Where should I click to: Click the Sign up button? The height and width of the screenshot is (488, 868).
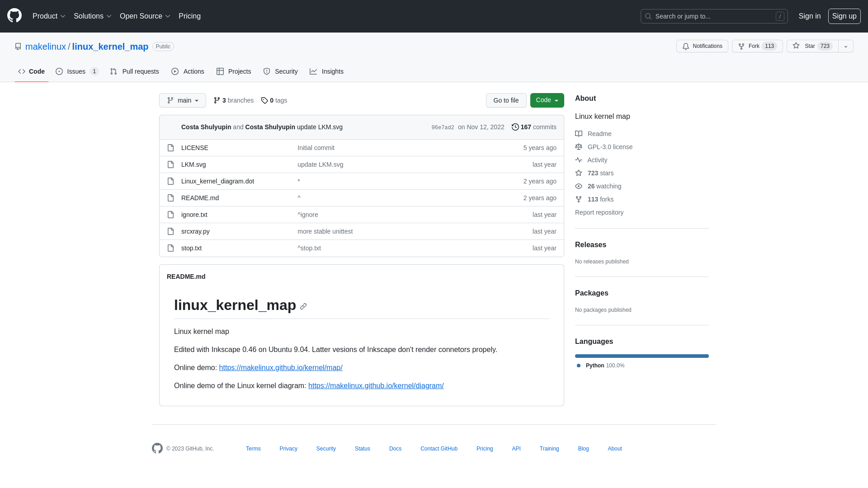pyautogui.click(x=844, y=16)
